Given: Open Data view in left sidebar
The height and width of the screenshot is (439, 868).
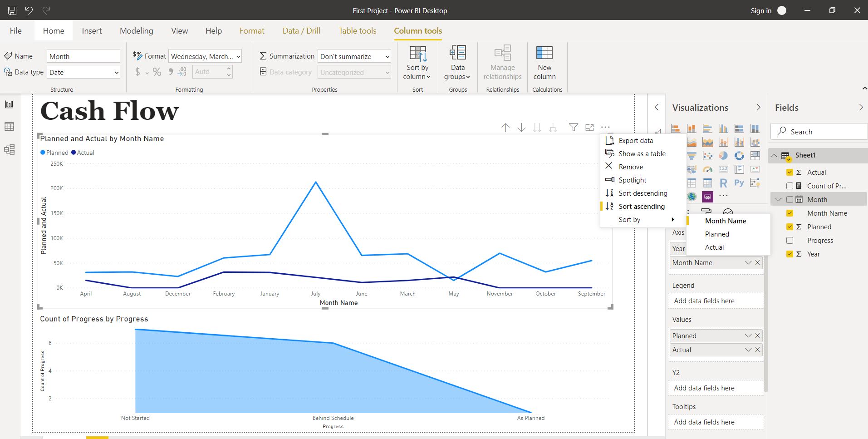Looking at the screenshot, I should (9, 127).
